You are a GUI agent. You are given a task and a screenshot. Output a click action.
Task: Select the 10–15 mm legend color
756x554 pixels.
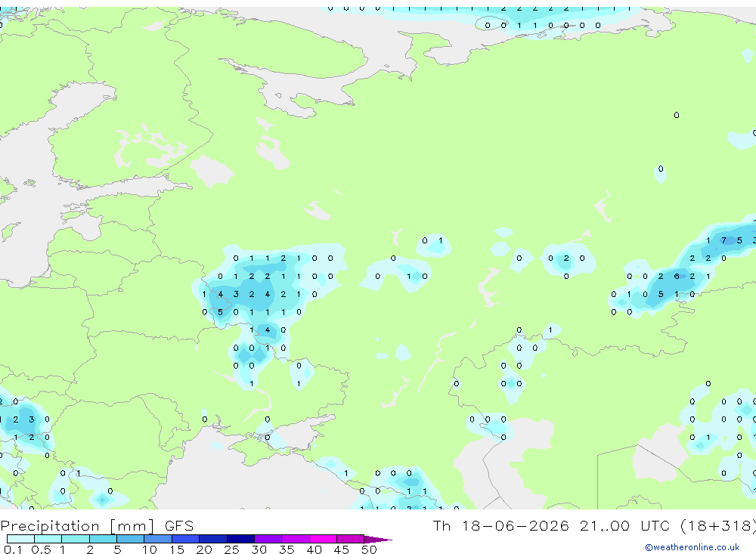(x=158, y=539)
